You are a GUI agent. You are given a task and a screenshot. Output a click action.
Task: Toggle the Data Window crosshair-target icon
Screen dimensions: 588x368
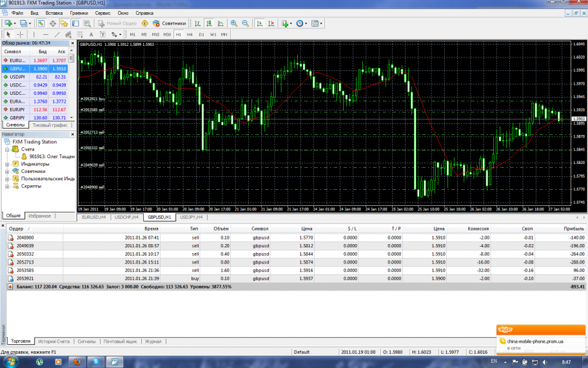coord(52,23)
